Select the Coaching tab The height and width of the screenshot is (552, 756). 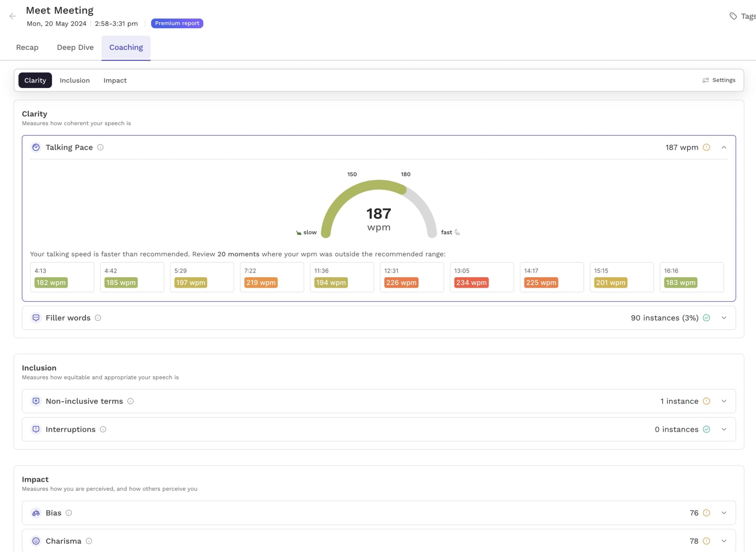(x=126, y=48)
